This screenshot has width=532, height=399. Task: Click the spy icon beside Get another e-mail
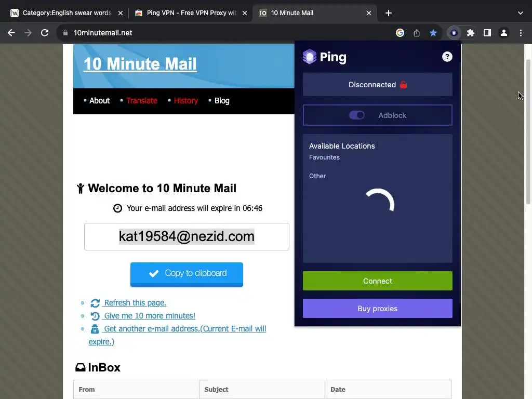tap(95, 329)
